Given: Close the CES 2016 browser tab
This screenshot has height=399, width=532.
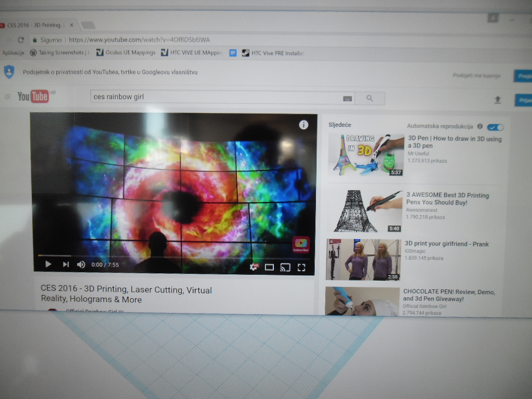Looking at the screenshot, I should point(72,25).
